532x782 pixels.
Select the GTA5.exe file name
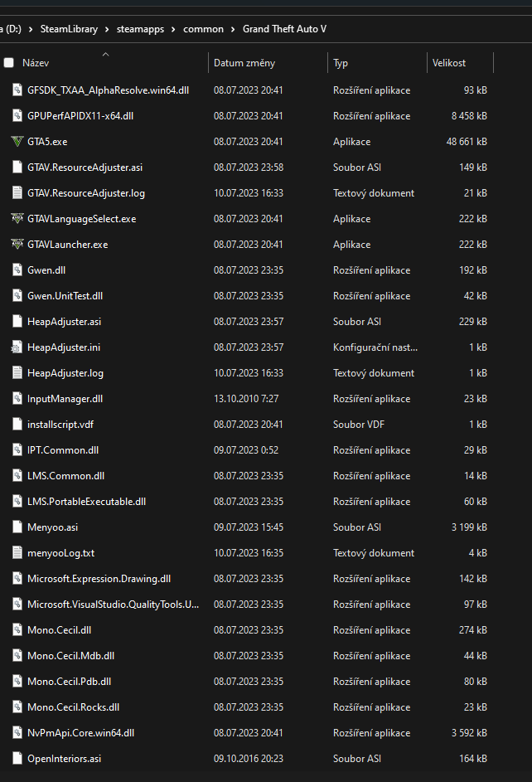pos(47,142)
